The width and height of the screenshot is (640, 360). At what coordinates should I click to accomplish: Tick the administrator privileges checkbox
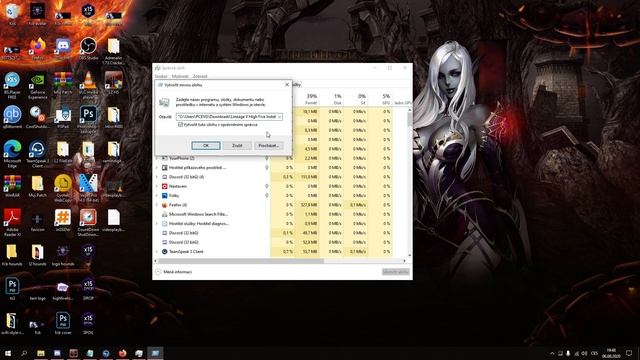point(180,124)
